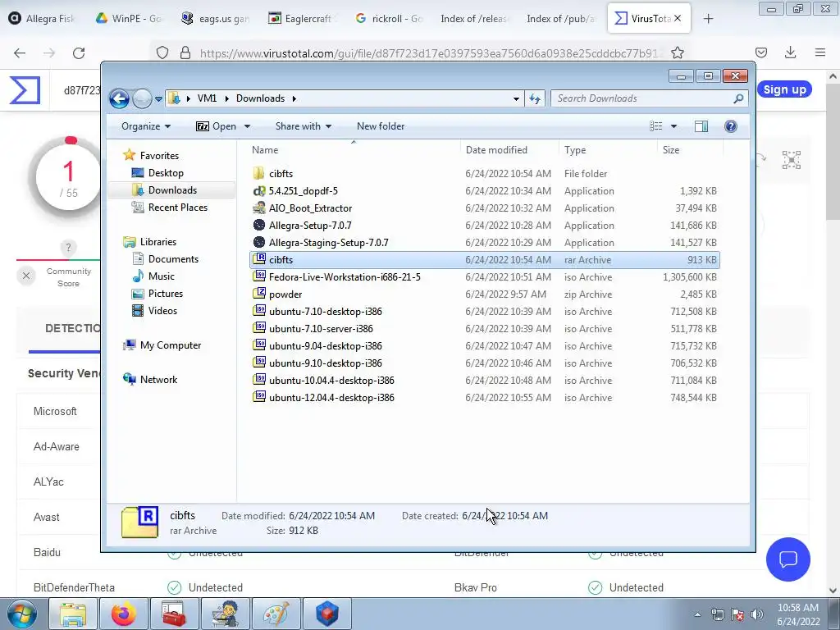Open the address bar history dropdown arrow
The height and width of the screenshot is (630, 840).
pos(516,99)
